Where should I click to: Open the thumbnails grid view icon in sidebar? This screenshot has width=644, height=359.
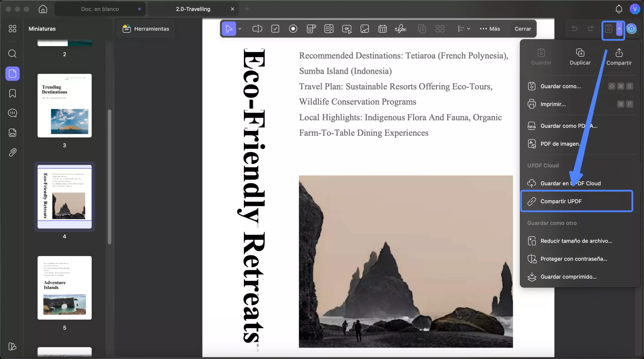pyautogui.click(x=12, y=28)
